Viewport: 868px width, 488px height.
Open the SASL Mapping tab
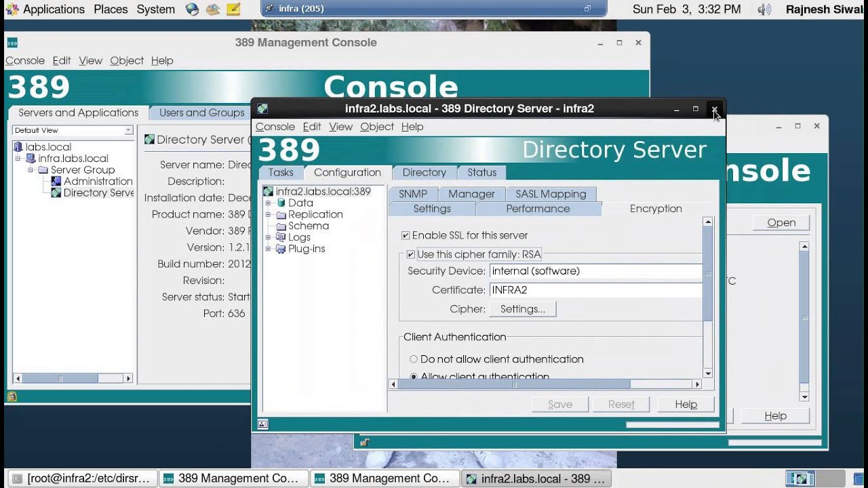pyautogui.click(x=551, y=194)
